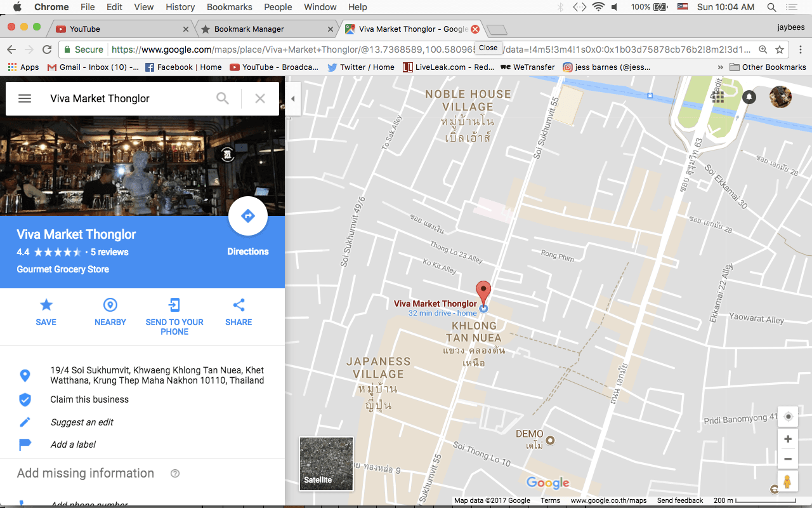Open the Gmail Inbox bookmark

(93, 67)
